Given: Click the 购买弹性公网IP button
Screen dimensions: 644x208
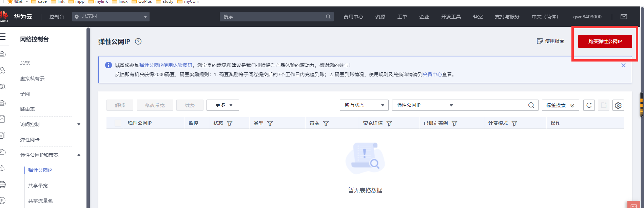Looking at the screenshot, I should 605,41.
